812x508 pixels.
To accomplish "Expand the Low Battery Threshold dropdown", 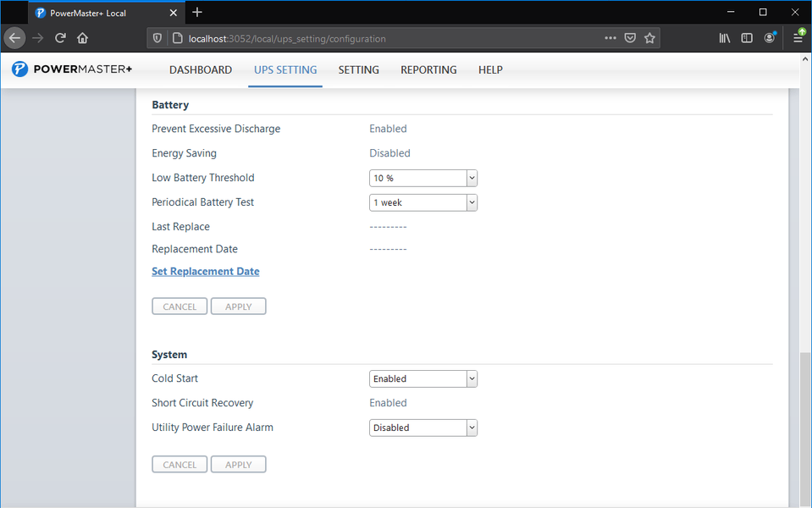I will [x=423, y=178].
